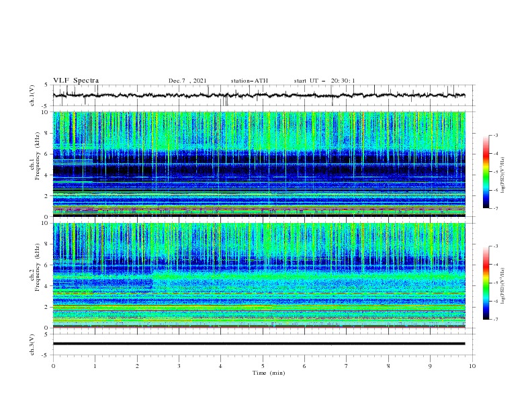
Task: Click the "3" minute tick label
Action: tap(179, 366)
